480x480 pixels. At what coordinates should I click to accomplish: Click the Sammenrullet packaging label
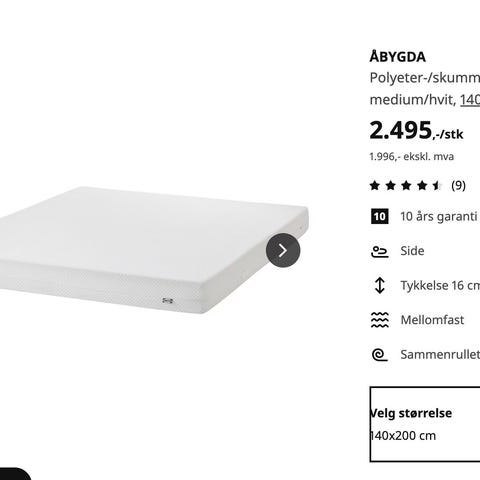440,355
